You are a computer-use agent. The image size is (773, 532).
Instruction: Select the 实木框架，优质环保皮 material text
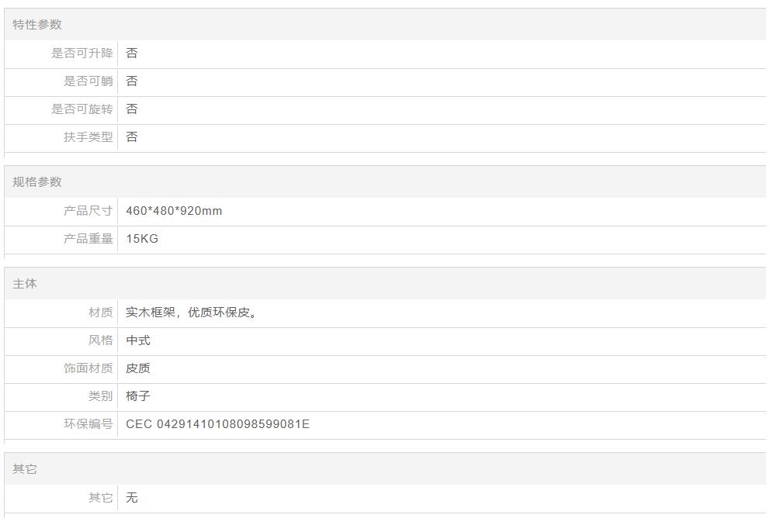[x=191, y=313]
